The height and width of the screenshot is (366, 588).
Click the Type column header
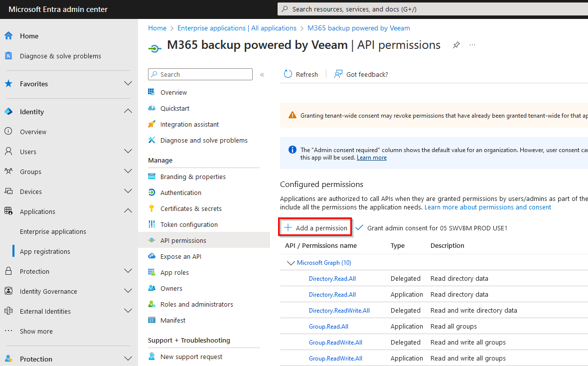point(398,245)
